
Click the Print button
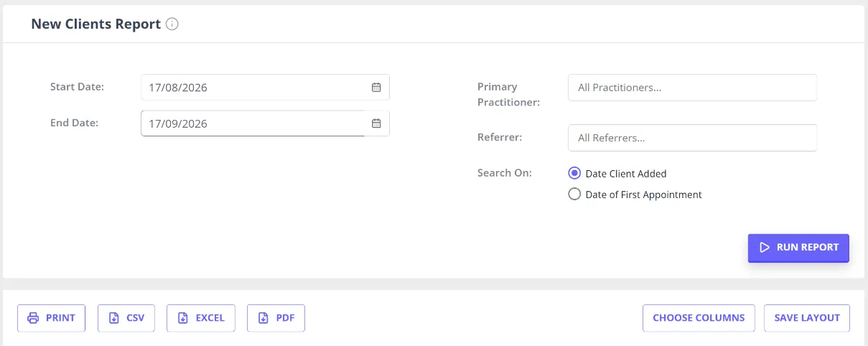tap(52, 318)
